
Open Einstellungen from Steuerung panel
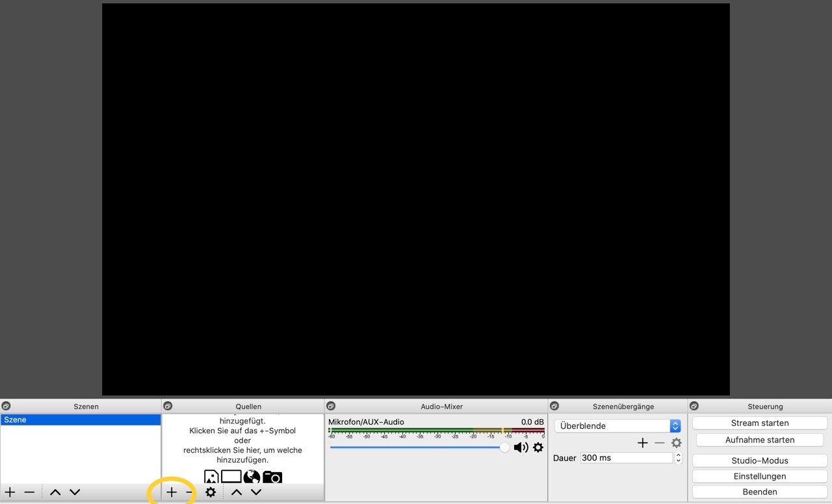pos(759,476)
